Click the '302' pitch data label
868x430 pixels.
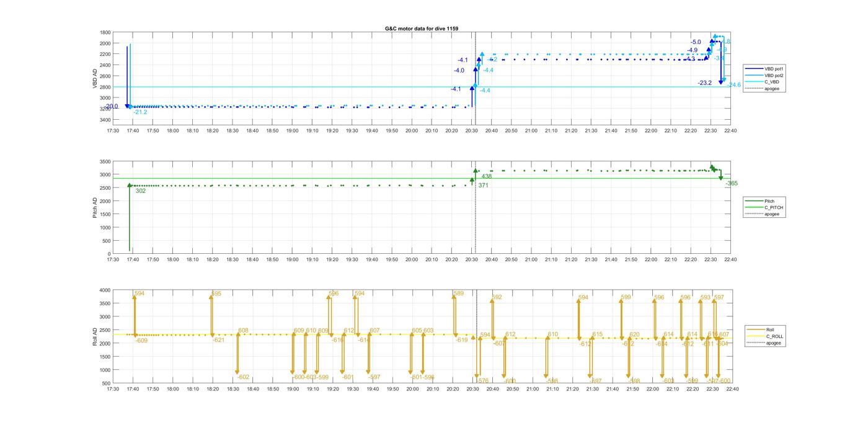[141, 191]
